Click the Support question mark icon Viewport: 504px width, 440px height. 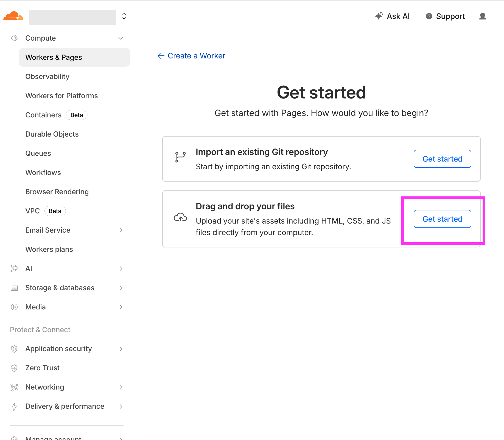(429, 16)
